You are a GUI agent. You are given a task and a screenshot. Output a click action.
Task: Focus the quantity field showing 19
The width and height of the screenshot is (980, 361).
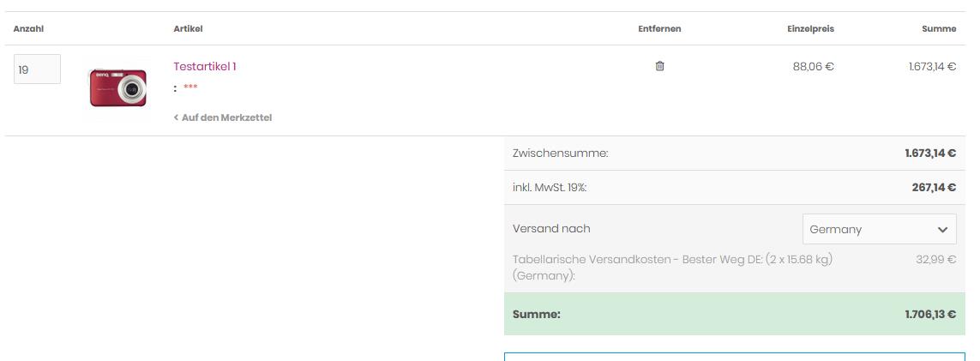[37, 69]
